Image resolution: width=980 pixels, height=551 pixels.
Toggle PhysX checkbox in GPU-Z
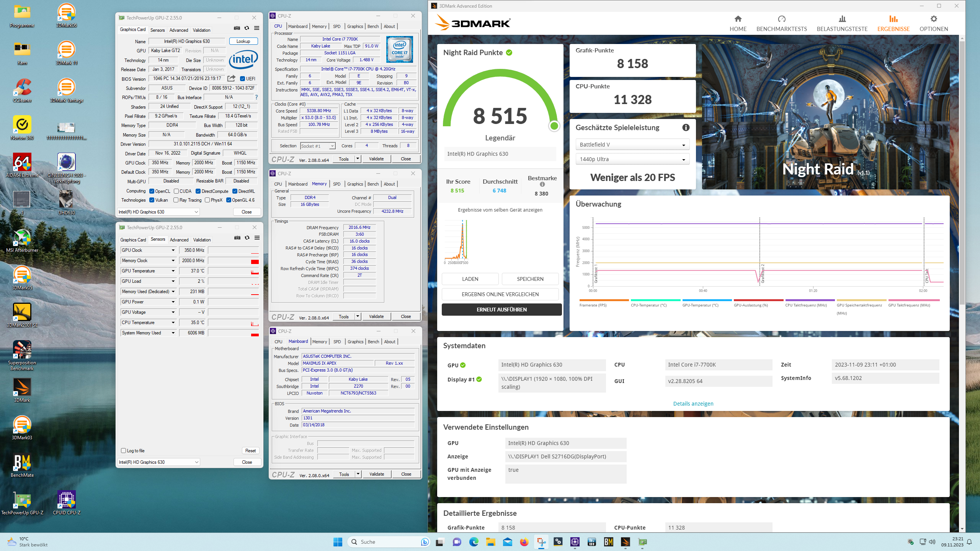coord(207,200)
